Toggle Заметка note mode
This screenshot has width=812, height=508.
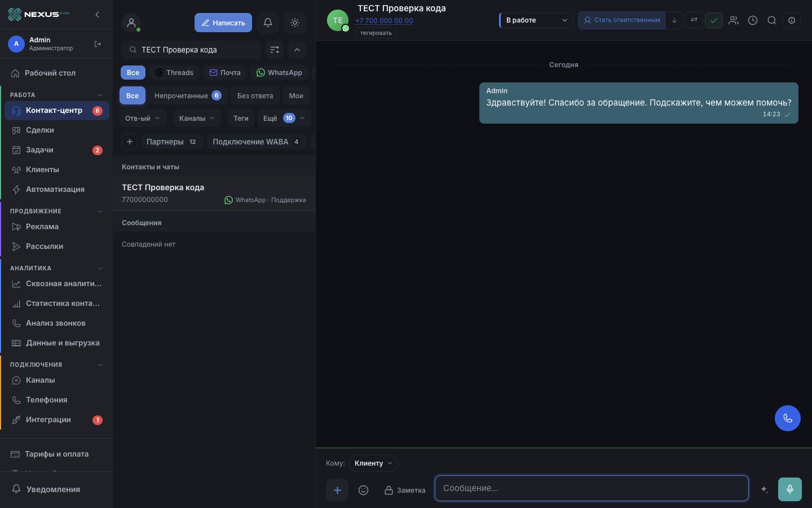click(x=405, y=491)
